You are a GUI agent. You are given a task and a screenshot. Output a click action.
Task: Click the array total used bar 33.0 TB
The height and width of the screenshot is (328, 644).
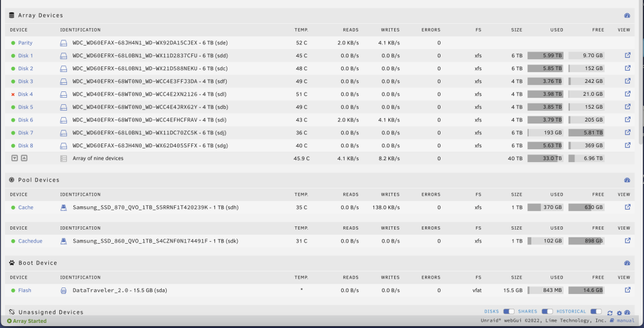[x=545, y=158]
